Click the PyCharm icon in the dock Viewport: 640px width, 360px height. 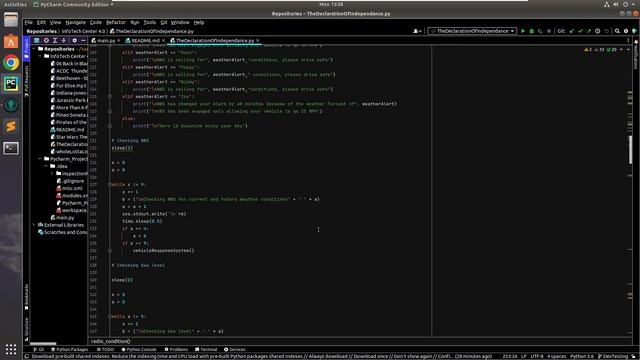point(11,84)
